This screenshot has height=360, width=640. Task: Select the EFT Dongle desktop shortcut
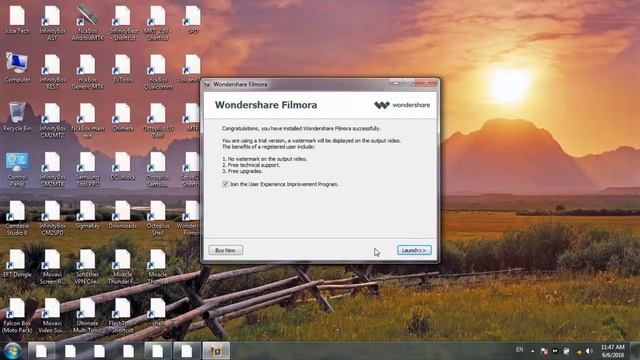tap(17, 263)
